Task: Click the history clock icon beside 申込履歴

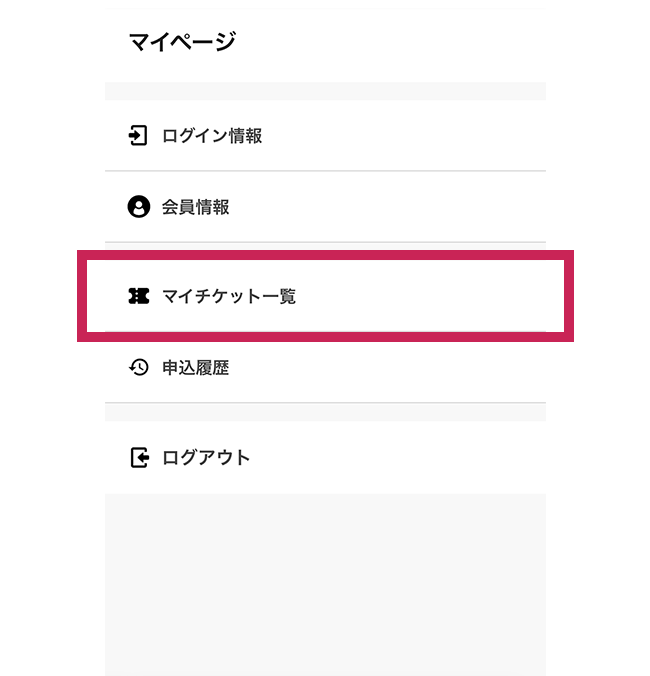Action: pos(139,368)
